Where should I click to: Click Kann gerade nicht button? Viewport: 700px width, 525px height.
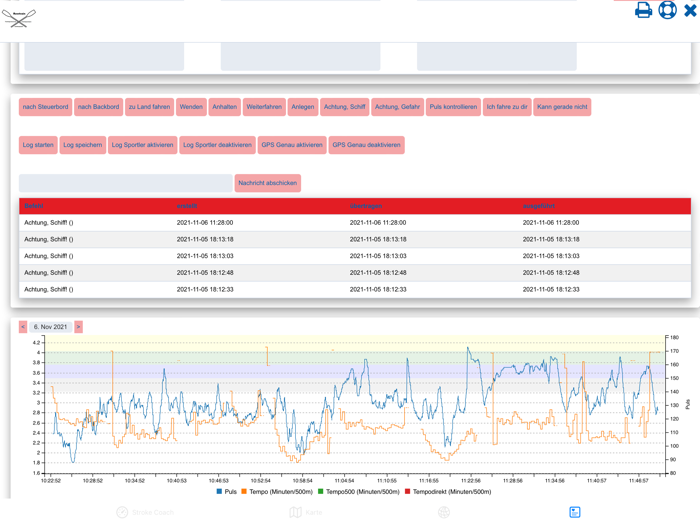coord(562,107)
